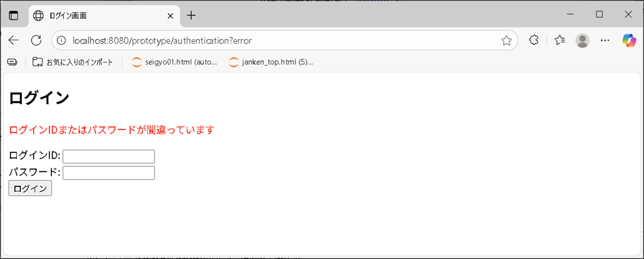Maximize the browser window
Screen dimensions: 644x259
(x=599, y=15)
